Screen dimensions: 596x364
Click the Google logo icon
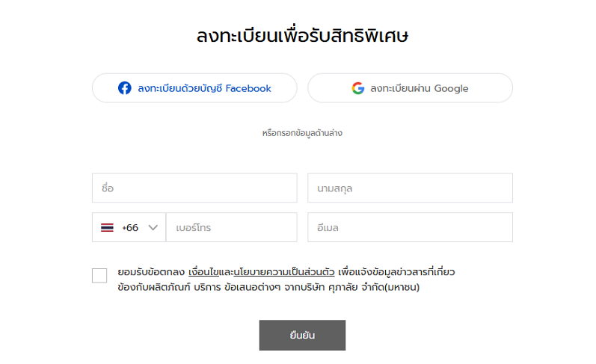coord(358,88)
